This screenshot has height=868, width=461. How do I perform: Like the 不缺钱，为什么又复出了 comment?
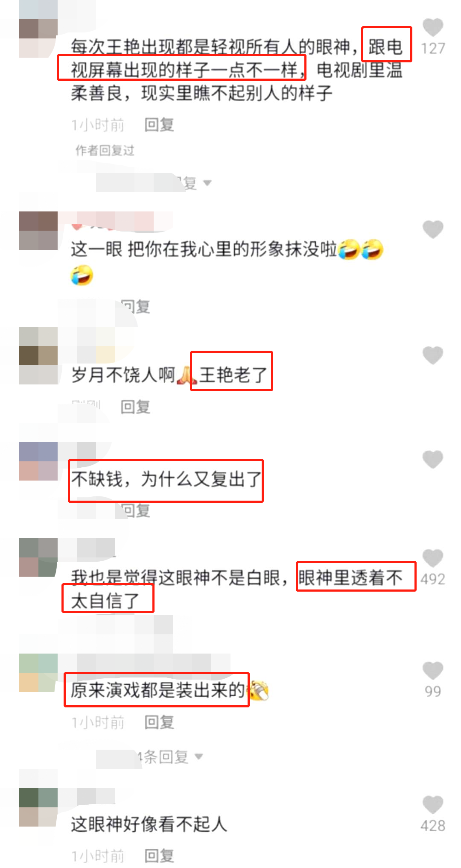[x=433, y=459]
